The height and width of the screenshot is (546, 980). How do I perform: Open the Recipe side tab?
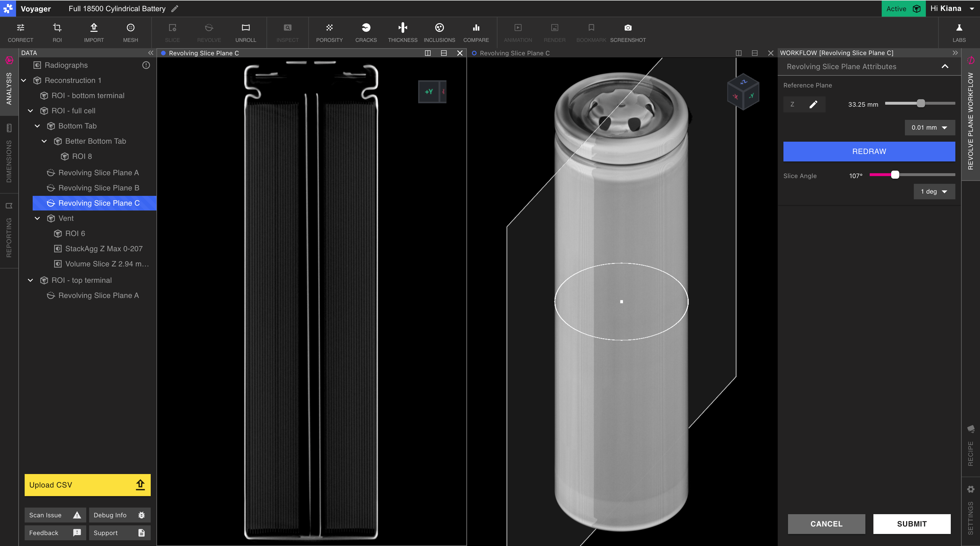971,445
